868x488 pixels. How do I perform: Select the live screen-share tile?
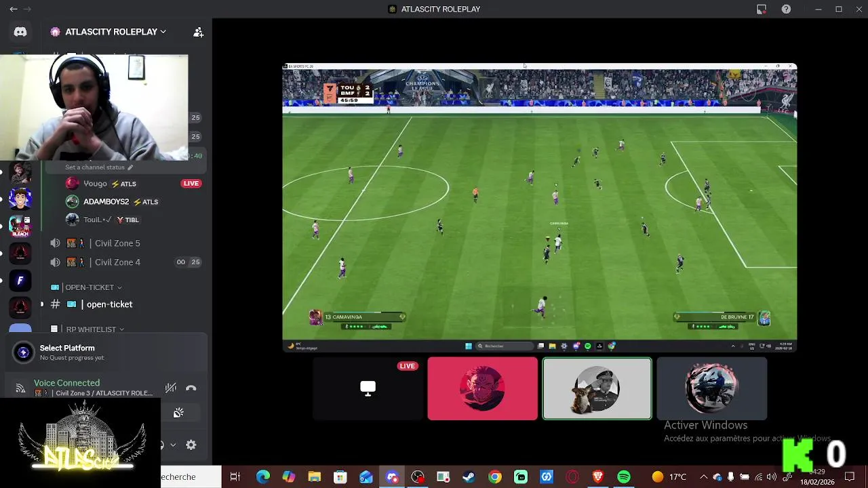tap(368, 388)
